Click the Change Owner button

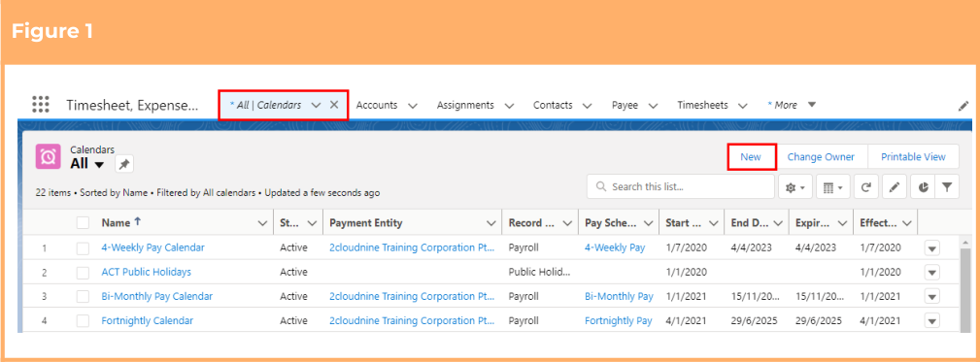(x=821, y=156)
